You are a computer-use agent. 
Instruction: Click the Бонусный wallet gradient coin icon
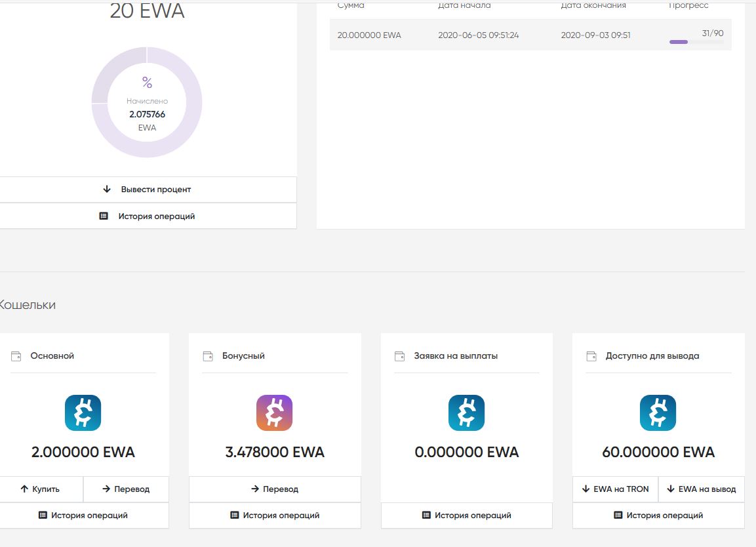[x=274, y=413]
